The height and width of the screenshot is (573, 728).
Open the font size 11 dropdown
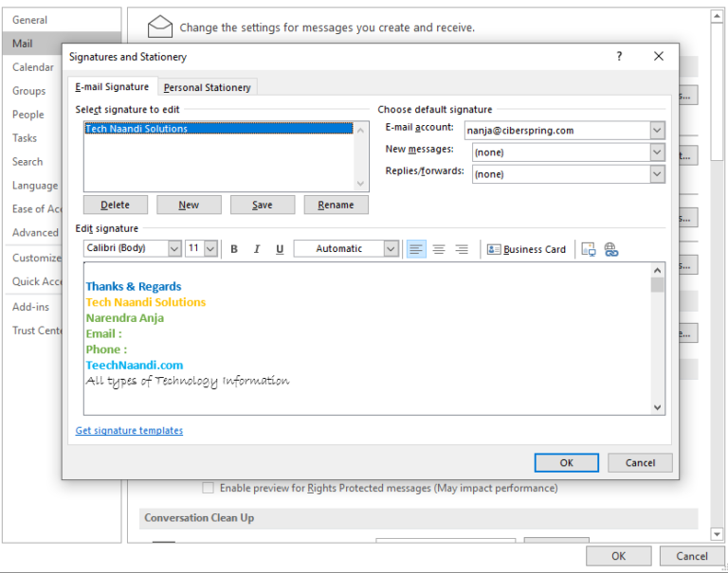pos(210,249)
